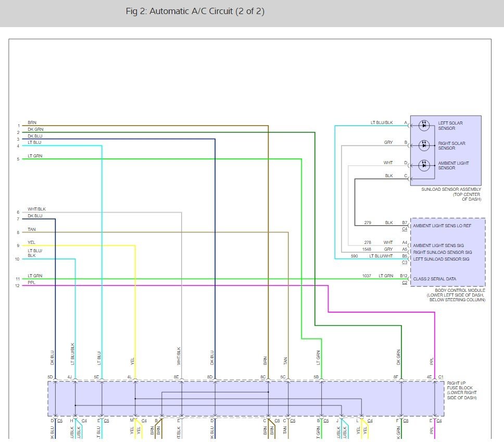Click 'AMBIENT LIGHT SENS SIG' text

(x=438, y=245)
